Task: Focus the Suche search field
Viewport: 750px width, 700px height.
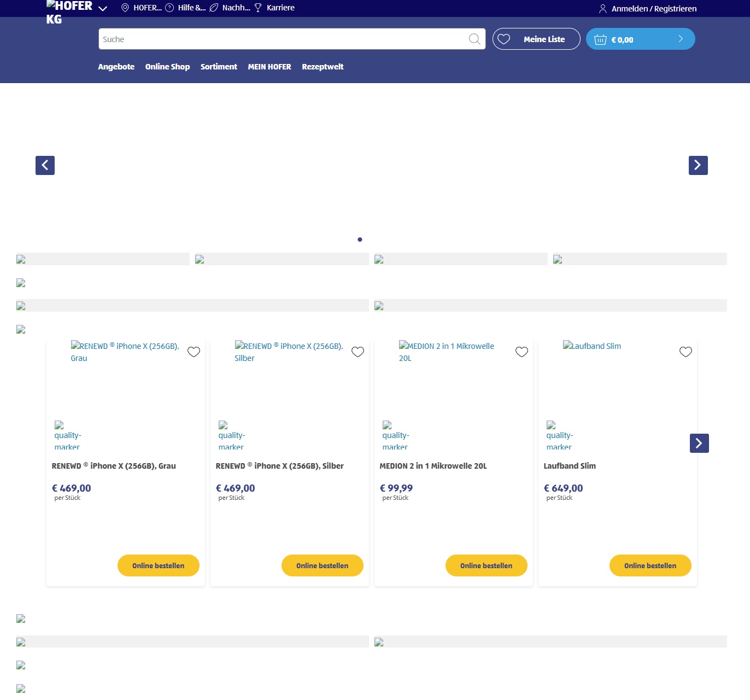Action: pos(292,39)
